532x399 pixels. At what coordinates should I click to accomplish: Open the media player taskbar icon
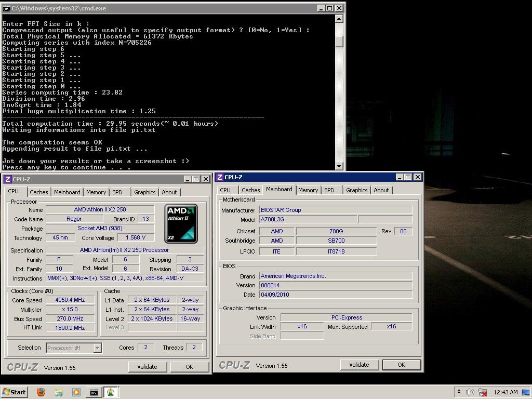point(76,393)
